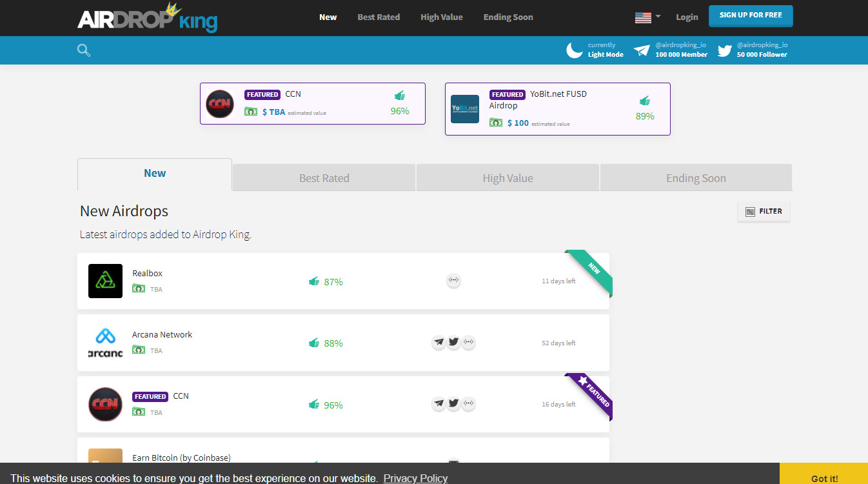
Task: Click the $ 100 estimated value text
Action: (538, 123)
